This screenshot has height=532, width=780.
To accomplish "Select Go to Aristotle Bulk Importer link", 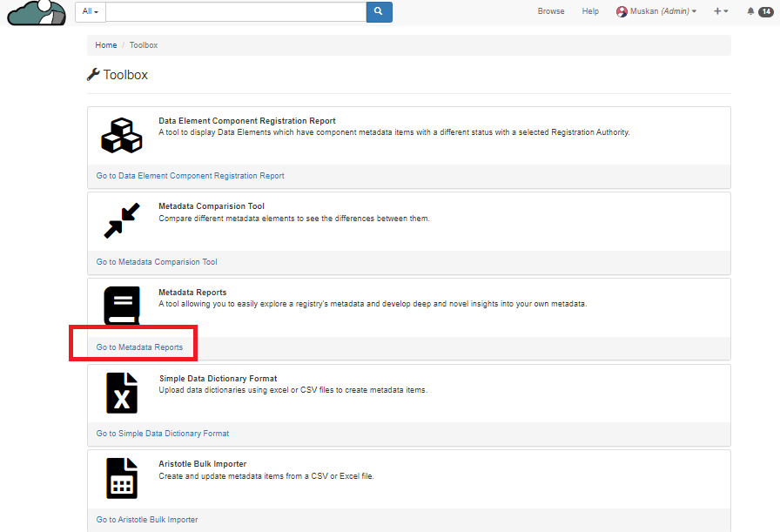I will pos(147,520).
